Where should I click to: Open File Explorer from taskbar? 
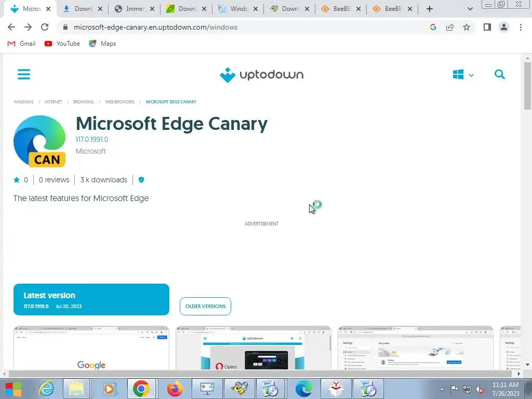77,389
